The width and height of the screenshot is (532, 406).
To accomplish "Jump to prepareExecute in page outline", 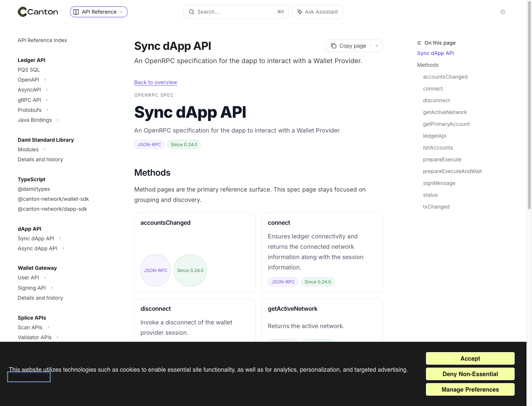I will 442,159.
